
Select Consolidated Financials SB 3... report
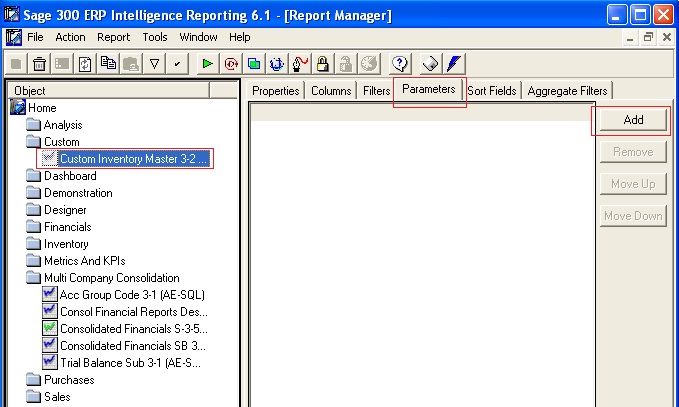click(133, 346)
